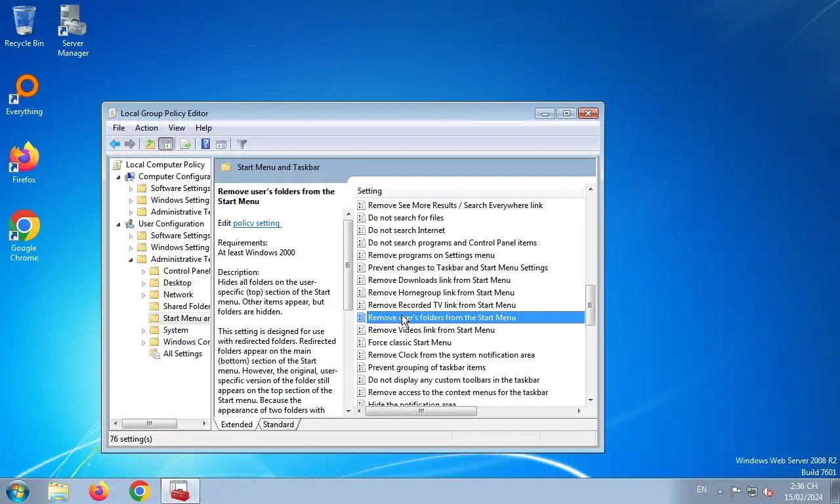
Task: Open the Action menu
Action: pos(146,128)
